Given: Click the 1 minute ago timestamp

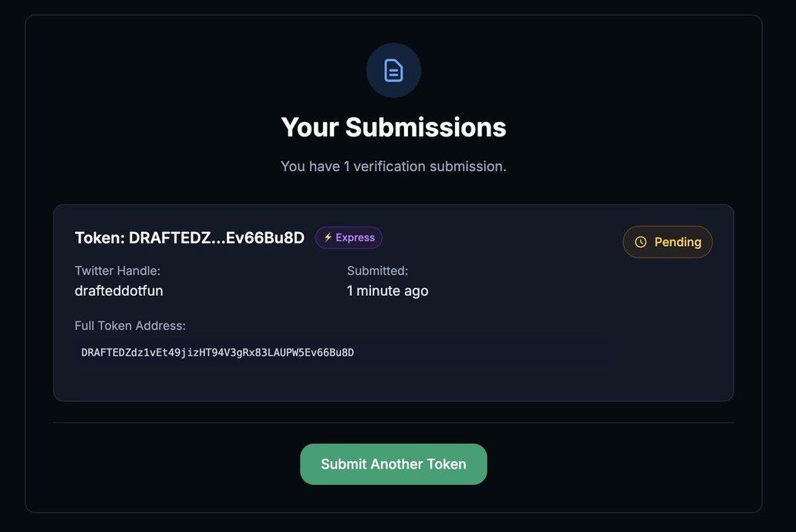Looking at the screenshot, I should tap(387, 291).
